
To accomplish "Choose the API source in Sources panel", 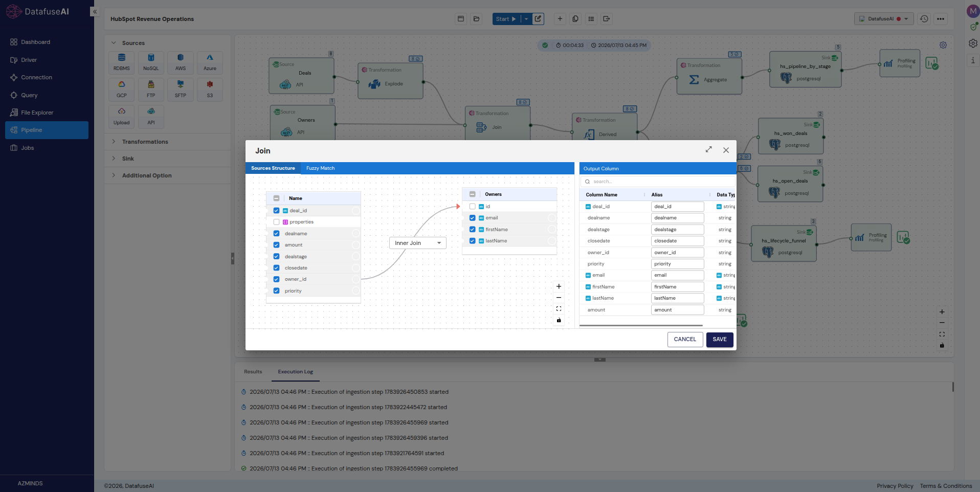I will click(x=151, y=116).
